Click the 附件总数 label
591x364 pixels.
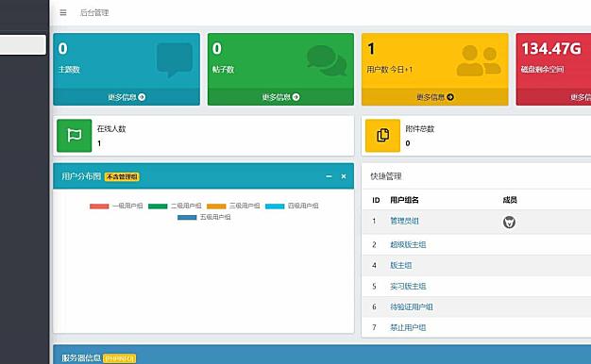point(420,129)
